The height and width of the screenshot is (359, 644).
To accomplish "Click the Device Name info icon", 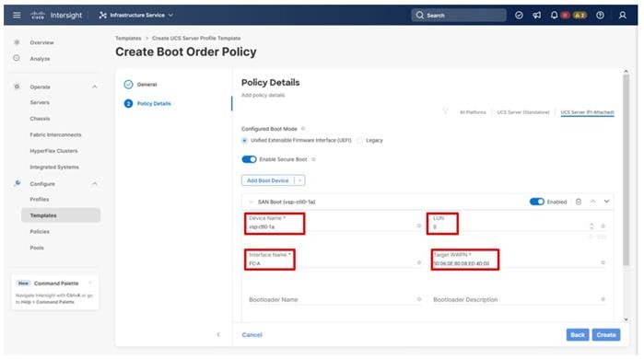I will coord(419,226).
